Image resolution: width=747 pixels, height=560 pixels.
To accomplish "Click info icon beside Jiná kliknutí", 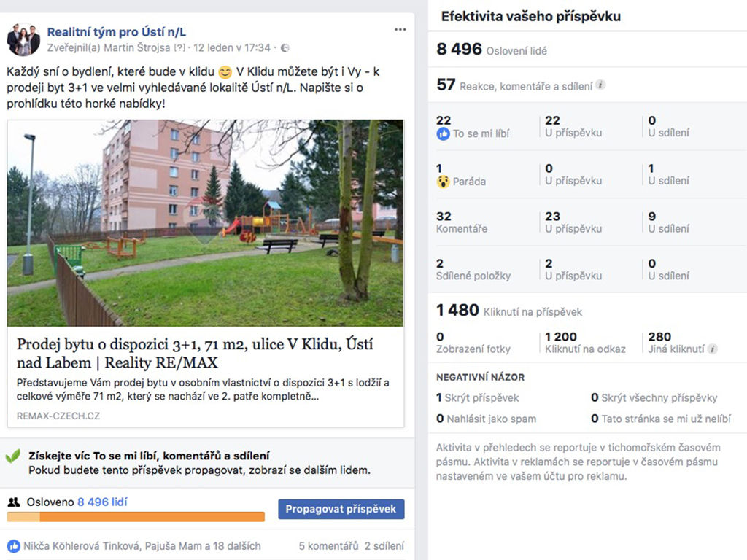I will coord(712,349).
